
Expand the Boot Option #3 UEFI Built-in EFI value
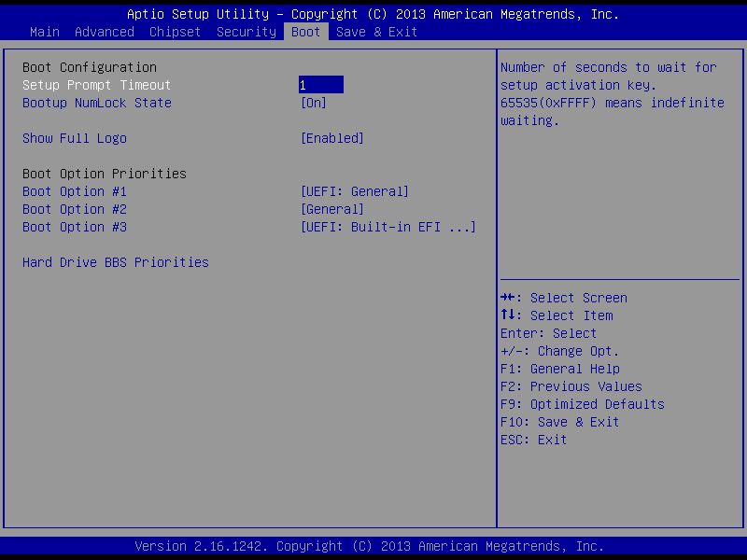coord(388,227)
